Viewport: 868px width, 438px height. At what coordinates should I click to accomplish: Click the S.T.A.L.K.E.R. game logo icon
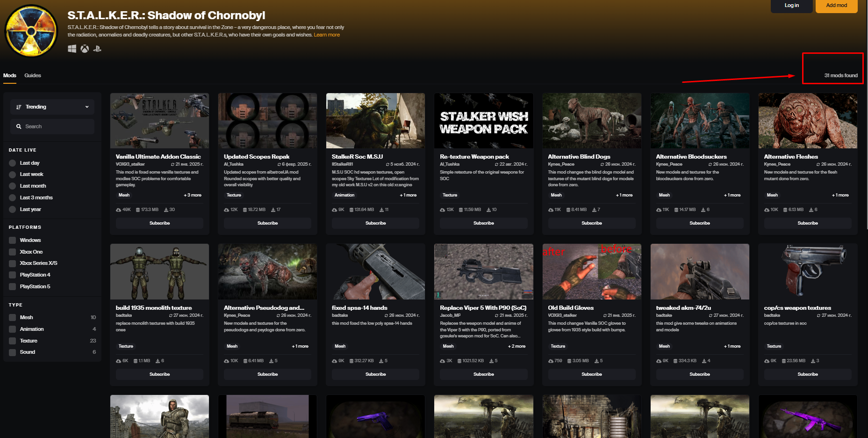31,31
